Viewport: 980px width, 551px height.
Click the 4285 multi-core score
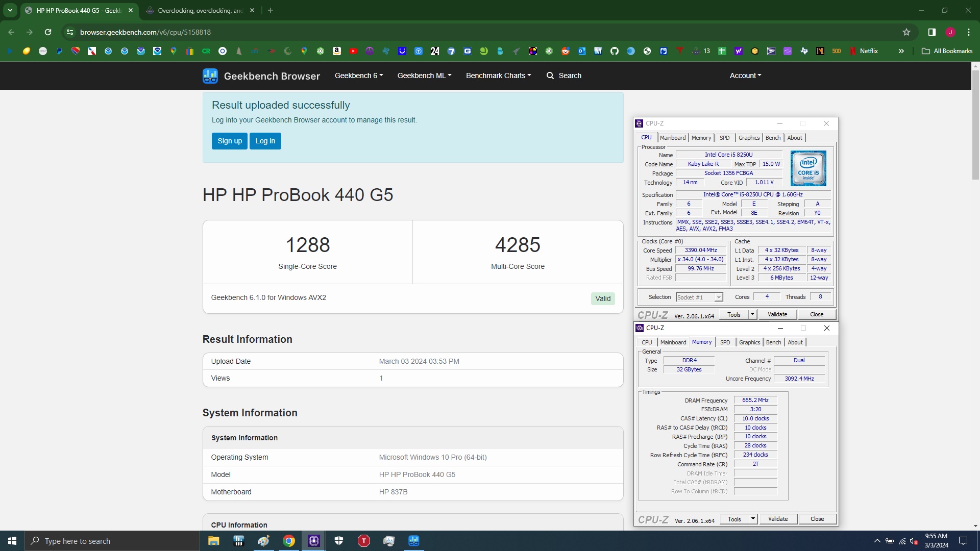point(518,245)
